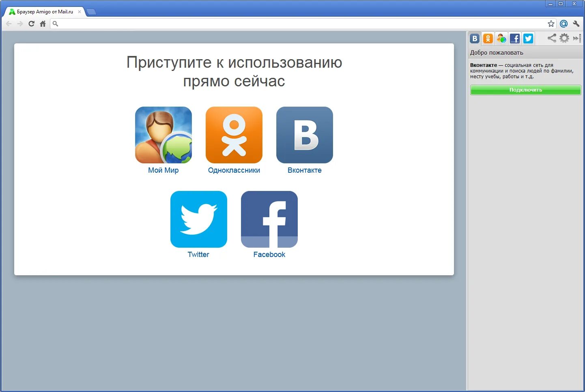
Task: Click the Вконтакте text link
Action: [305, 170]
